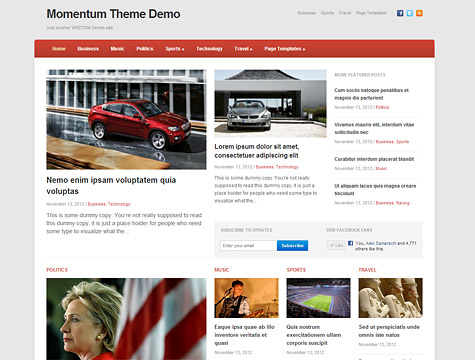Open Business in red navigation bar

(x=88, y=49)
